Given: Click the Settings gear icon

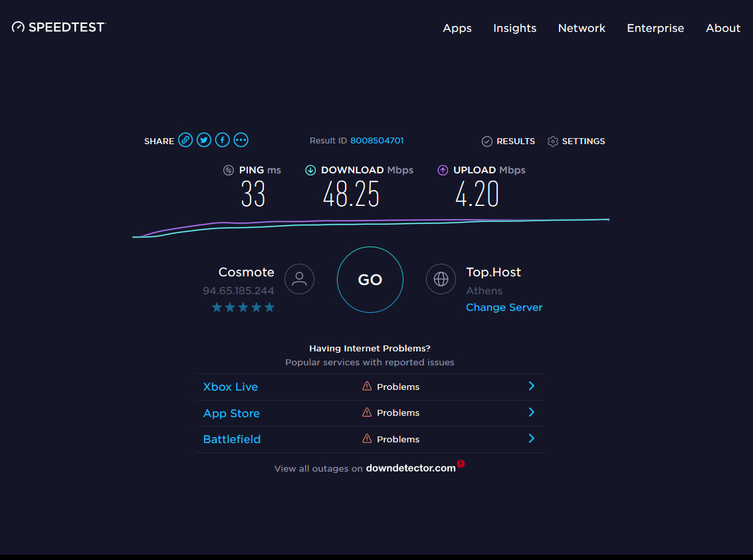Looking at the screenshot, I should (x=553, y=141).
